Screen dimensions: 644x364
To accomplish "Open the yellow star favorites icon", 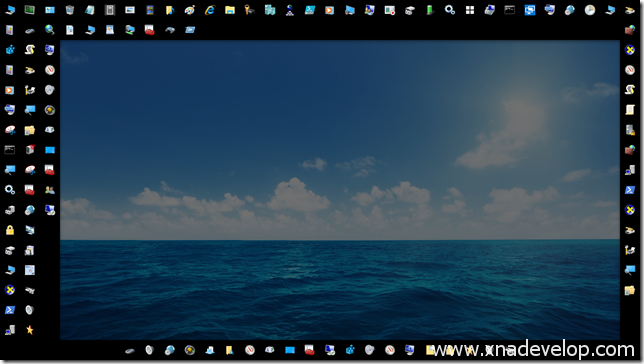I will [30, 329].
